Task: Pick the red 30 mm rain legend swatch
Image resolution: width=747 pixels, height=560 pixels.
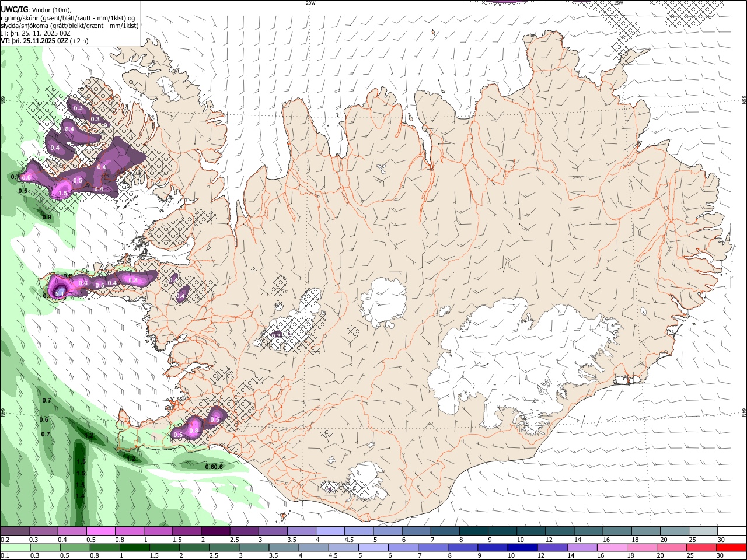Action: point(732,547)
